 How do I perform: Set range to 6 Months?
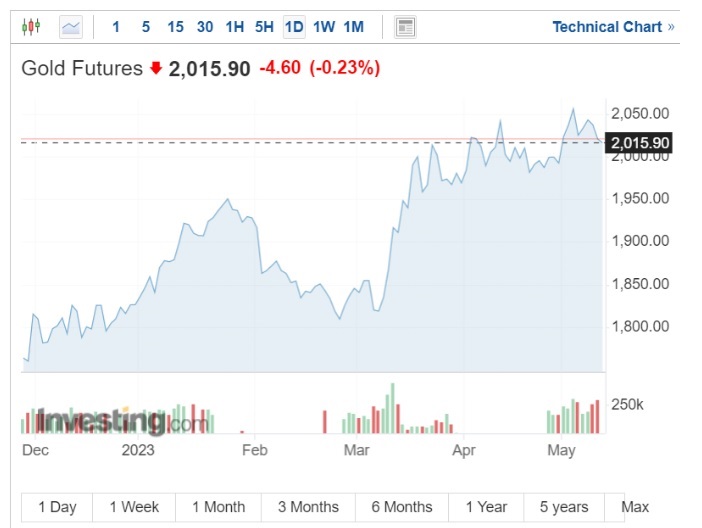[402, 507]
